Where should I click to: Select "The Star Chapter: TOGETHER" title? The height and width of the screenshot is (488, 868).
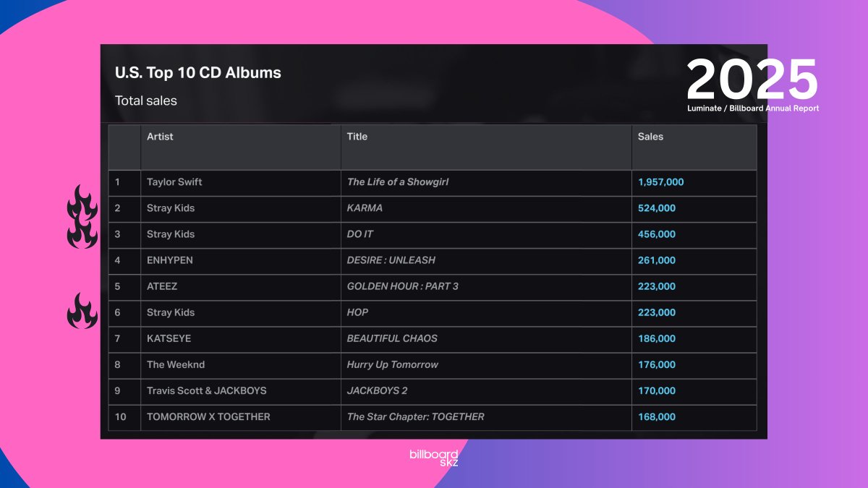click(416, 416)
